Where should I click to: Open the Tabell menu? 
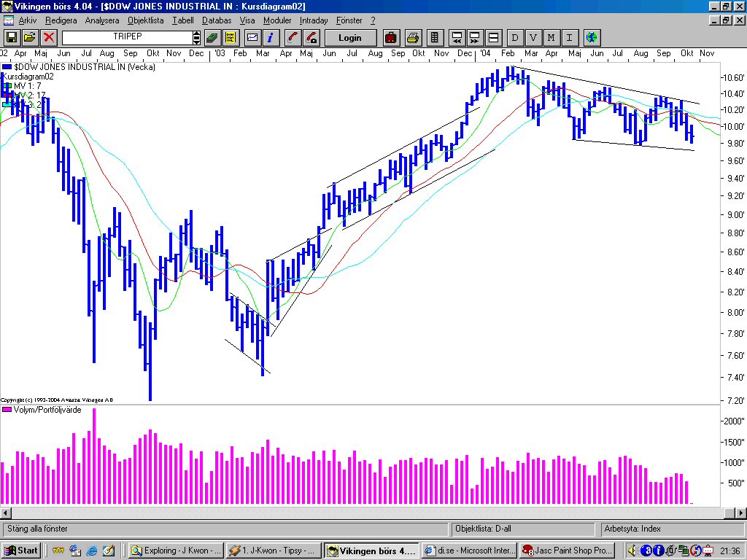coord(183,20)
